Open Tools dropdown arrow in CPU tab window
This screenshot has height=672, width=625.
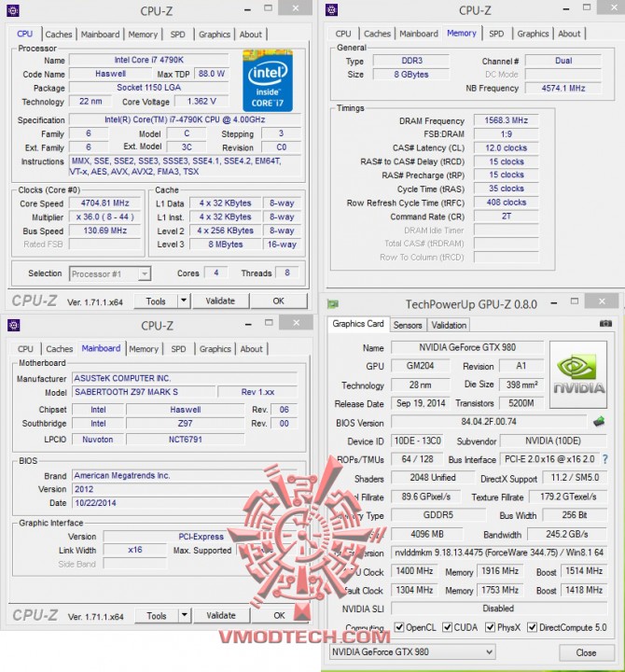click(184, 301)
